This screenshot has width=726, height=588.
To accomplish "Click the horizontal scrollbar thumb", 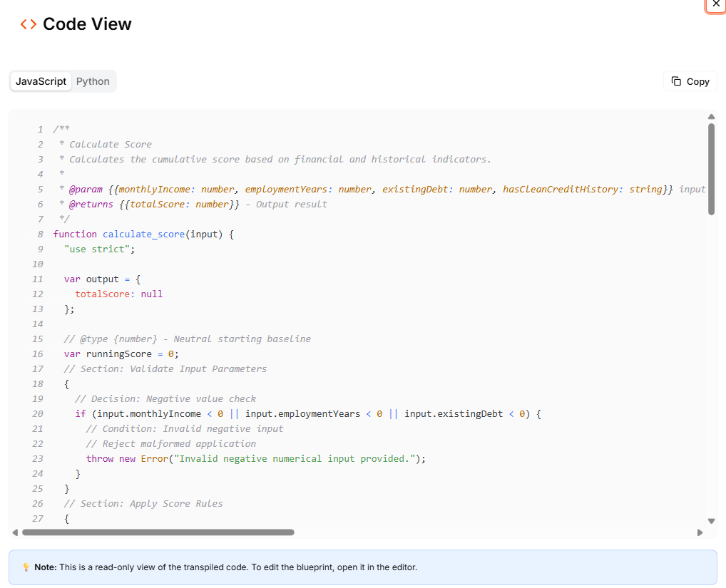I will 158,532.
